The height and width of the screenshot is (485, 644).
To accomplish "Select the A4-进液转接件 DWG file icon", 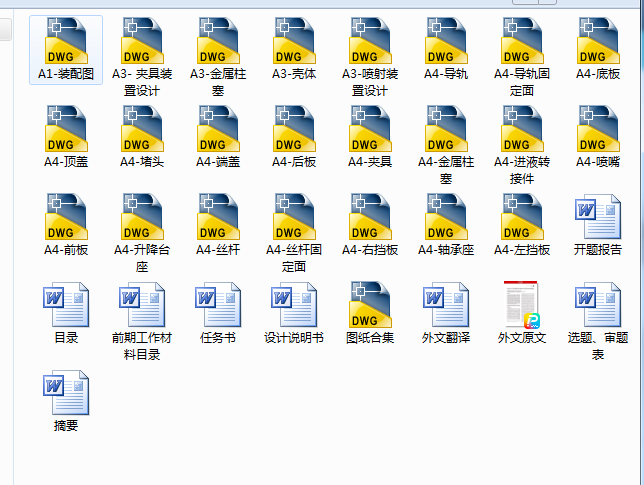I will pos(522,129).
